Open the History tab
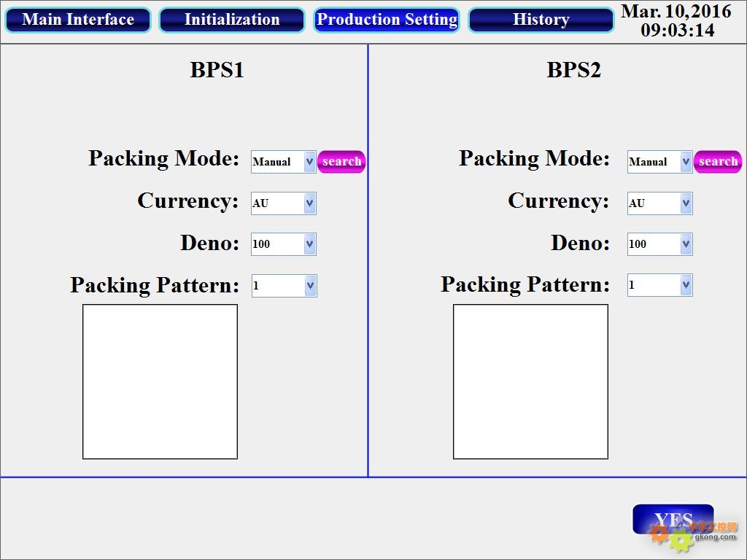747x560 pixels. pyautogui.click(x=541, y=20)
